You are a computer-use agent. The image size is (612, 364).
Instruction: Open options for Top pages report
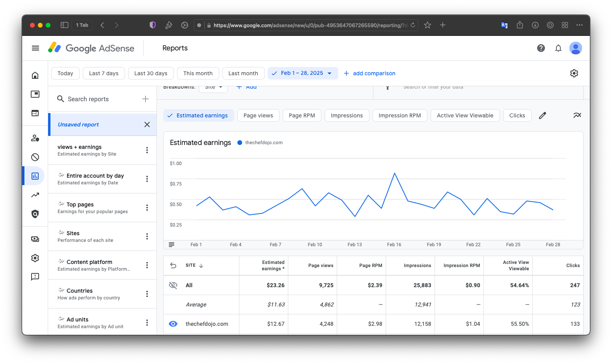coord(147,208)
